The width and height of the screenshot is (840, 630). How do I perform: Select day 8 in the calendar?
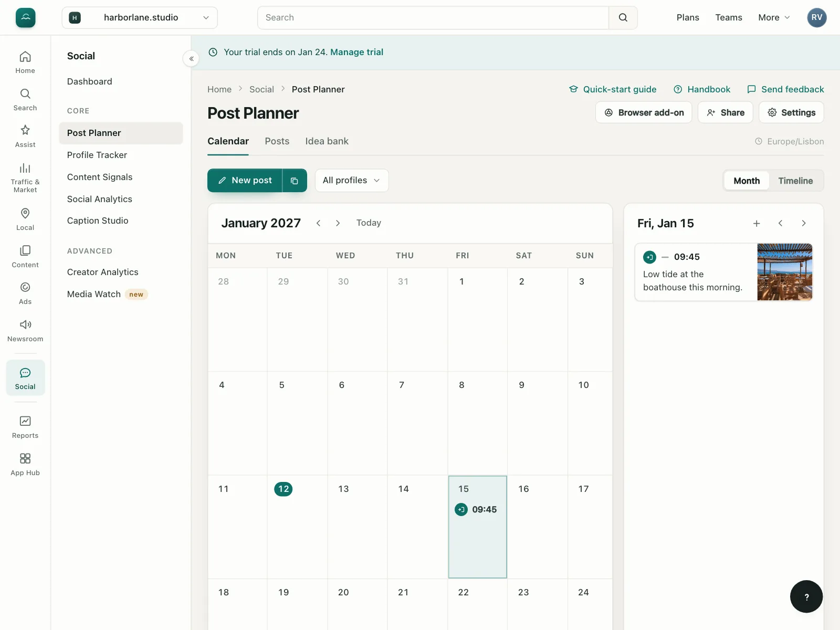pyautogui.click(x=477, y=423)
